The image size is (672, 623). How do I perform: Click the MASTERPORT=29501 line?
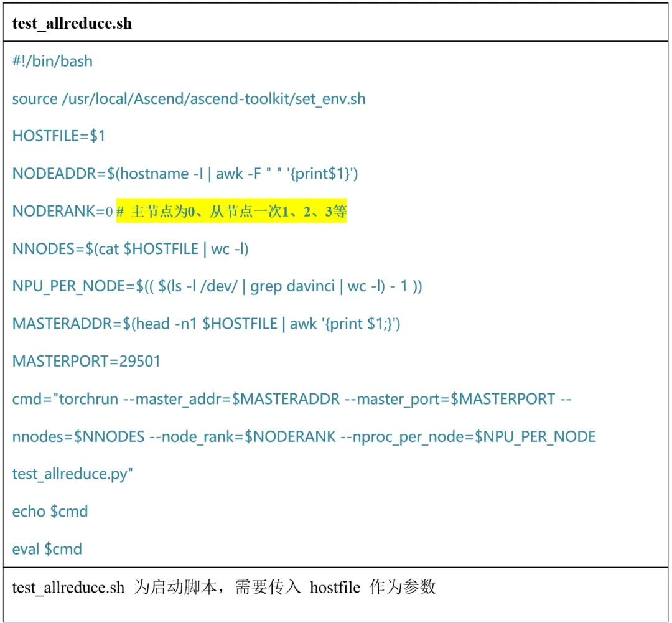coord(86,361)
